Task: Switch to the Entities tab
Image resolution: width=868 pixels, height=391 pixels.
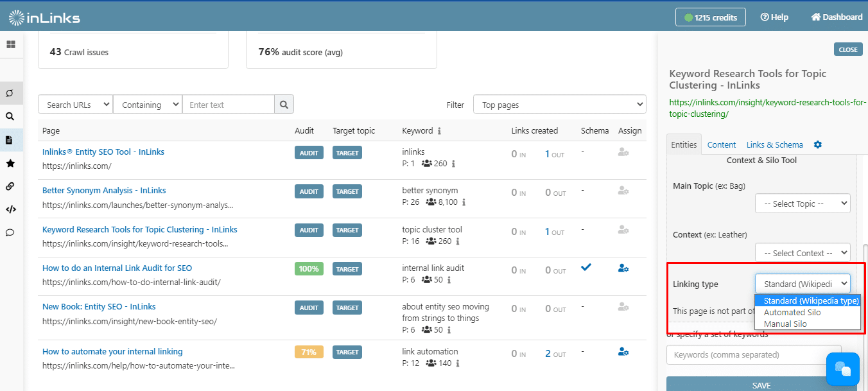Action: tap(684, 144)
